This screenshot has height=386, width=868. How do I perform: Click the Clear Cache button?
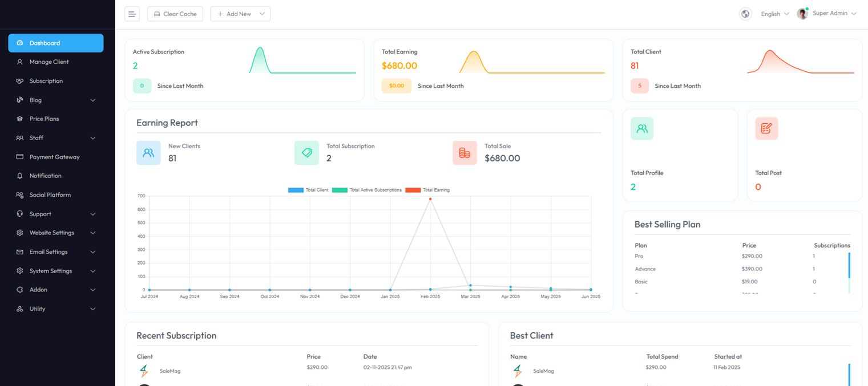point(175,14)
